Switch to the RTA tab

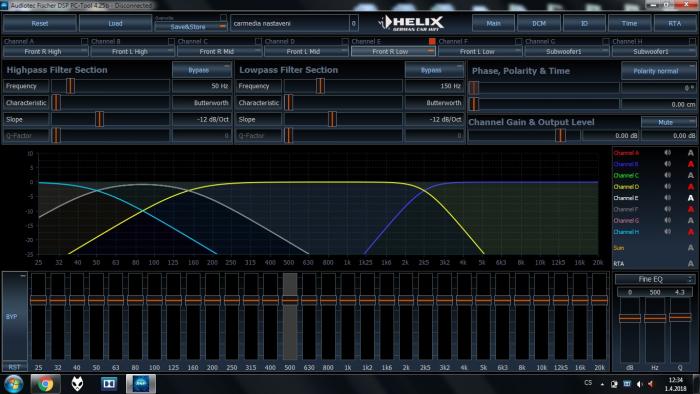(x=674, y=23)
